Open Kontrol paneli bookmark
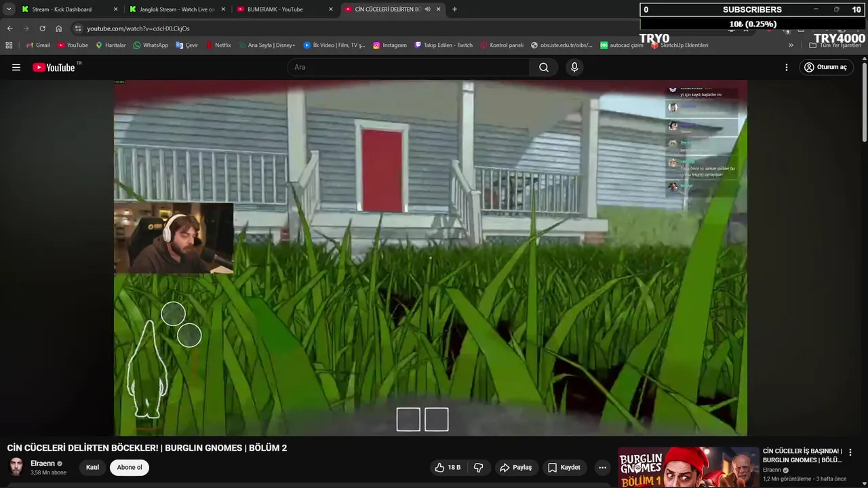This screenshot has height=488, width=868. [502, 45]
